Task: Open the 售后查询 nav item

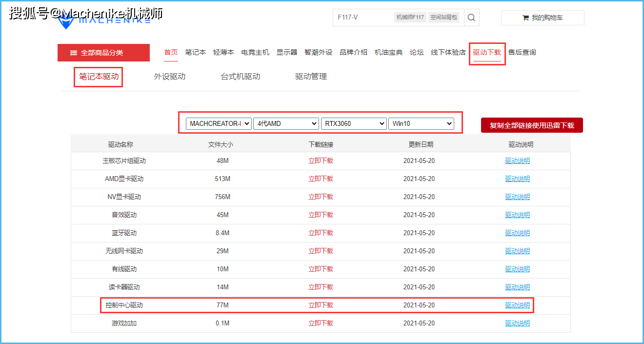Action: pyautogui.click(x=522, y=52)
